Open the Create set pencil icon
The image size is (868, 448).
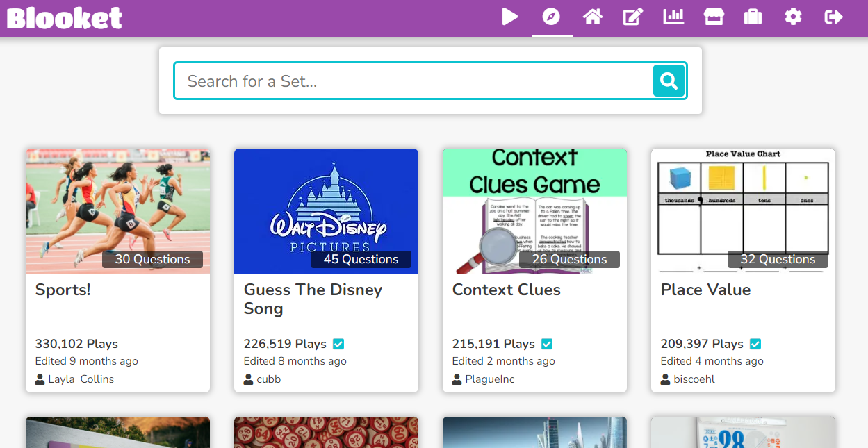(633, 17)
